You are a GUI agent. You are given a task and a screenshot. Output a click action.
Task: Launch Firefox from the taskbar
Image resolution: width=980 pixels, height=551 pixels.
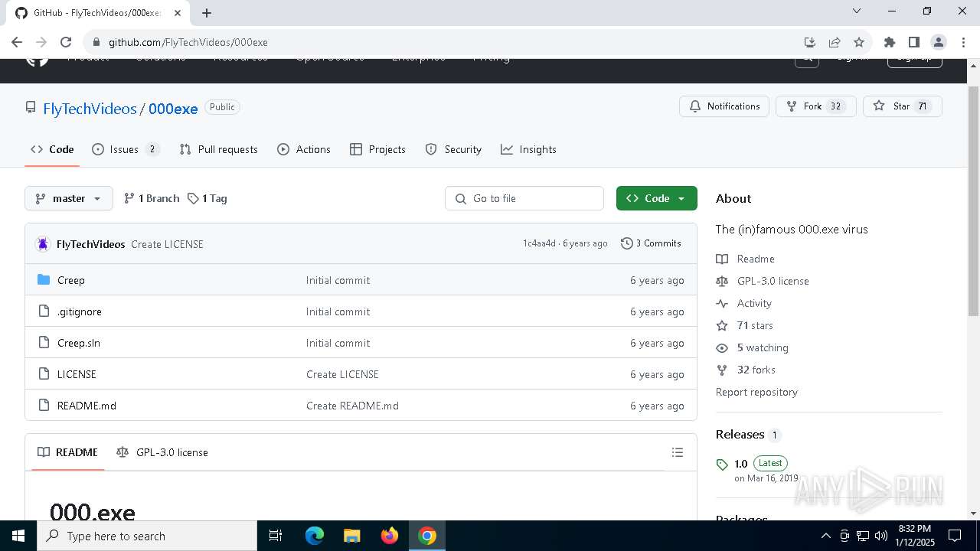(390, 536)
